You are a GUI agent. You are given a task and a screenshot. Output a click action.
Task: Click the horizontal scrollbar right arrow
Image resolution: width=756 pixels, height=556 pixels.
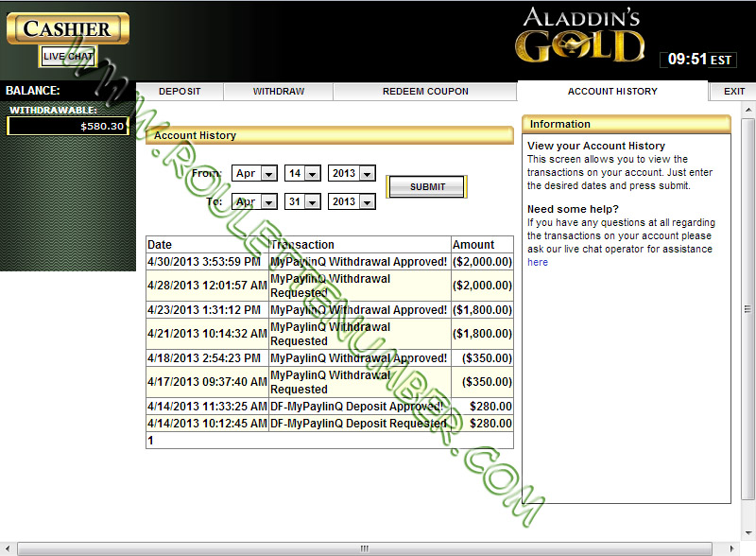pos(731,548)
